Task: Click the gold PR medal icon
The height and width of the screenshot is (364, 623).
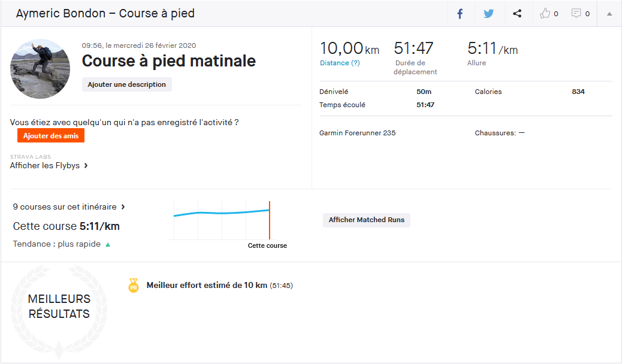Action: (x=134, y=286)
